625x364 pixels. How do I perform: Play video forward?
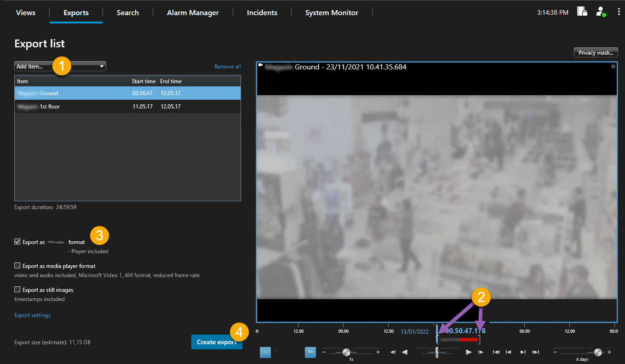[469, 352]
